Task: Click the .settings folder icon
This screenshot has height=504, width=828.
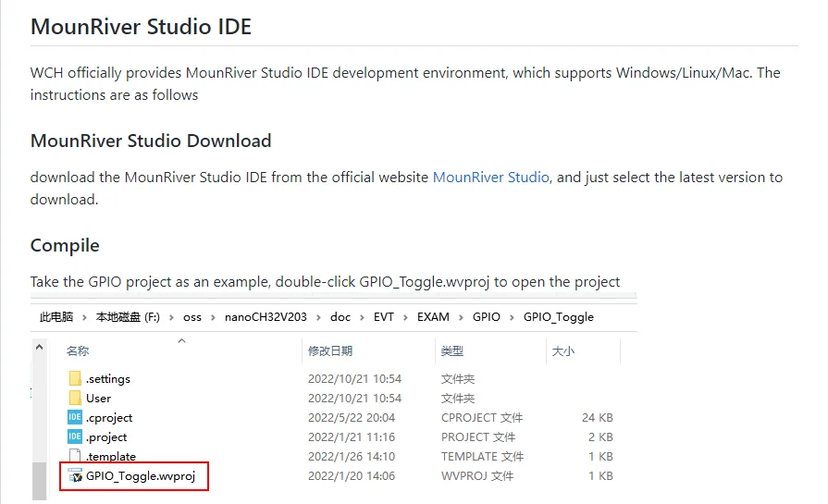Action: [x=75, y=378]
